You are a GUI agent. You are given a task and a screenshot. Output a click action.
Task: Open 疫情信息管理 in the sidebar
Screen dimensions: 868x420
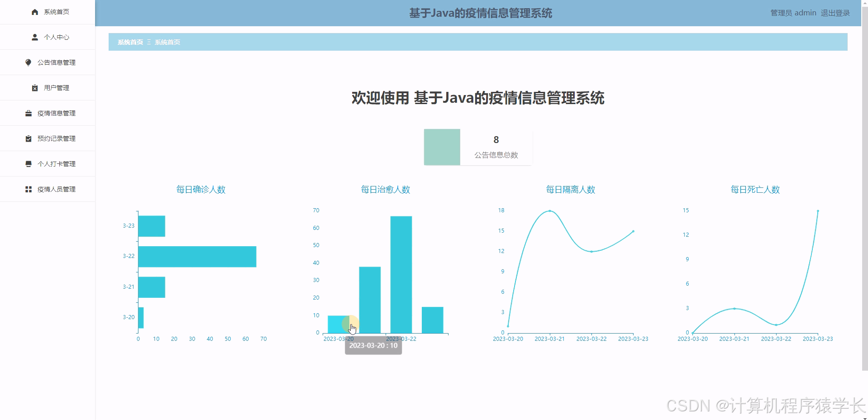pyautogui.click(x=48, y=113)
